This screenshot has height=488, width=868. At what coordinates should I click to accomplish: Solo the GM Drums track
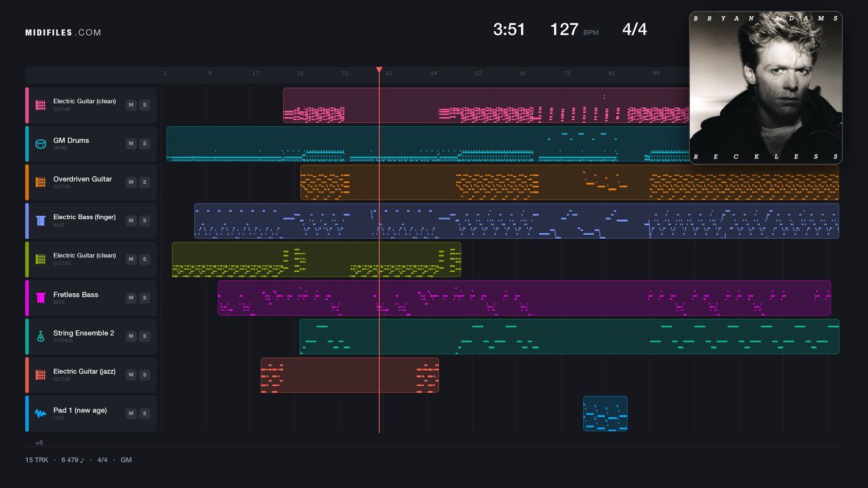[145, 143]
